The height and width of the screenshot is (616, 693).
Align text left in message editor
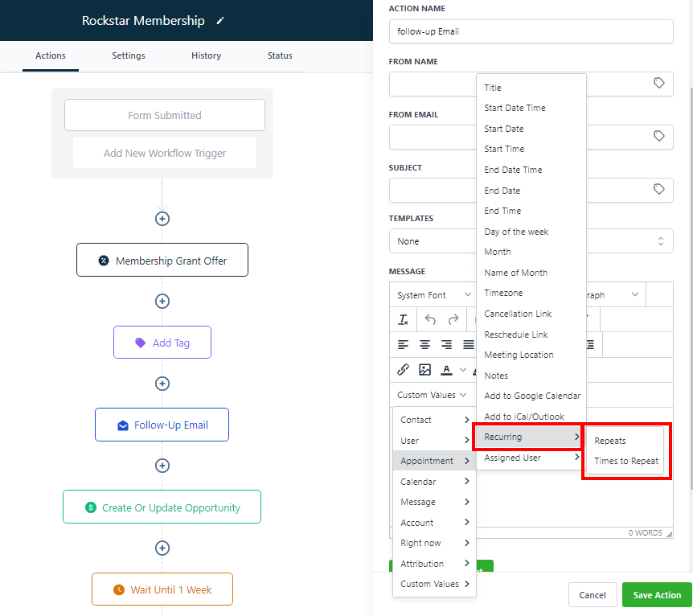404,345
